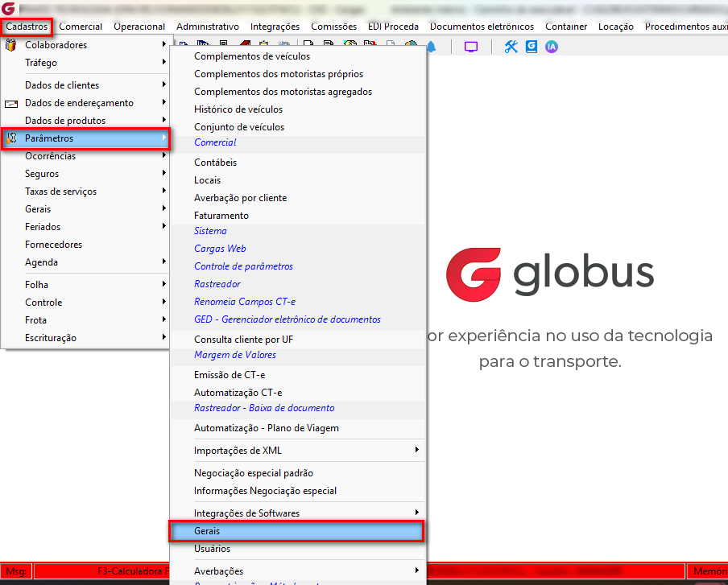Viewport: 728px width, 585px height.
Task: Choose Consulta cliente por UF
Action: tap(298, 340)
